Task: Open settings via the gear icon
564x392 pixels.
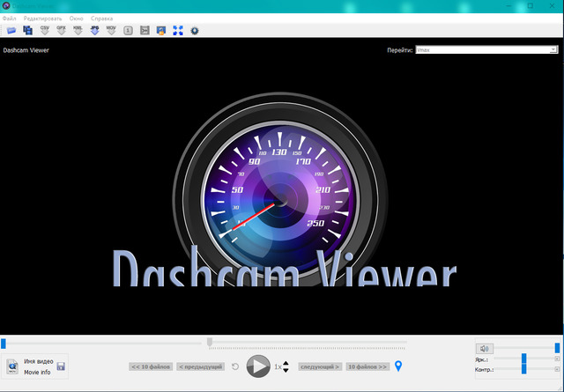Action: point(194,30)
